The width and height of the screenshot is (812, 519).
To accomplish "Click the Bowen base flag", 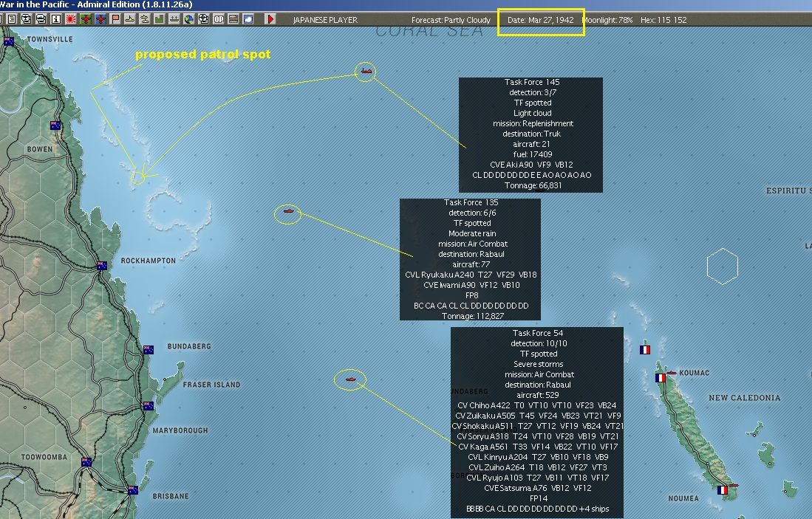I will point(55,126).
